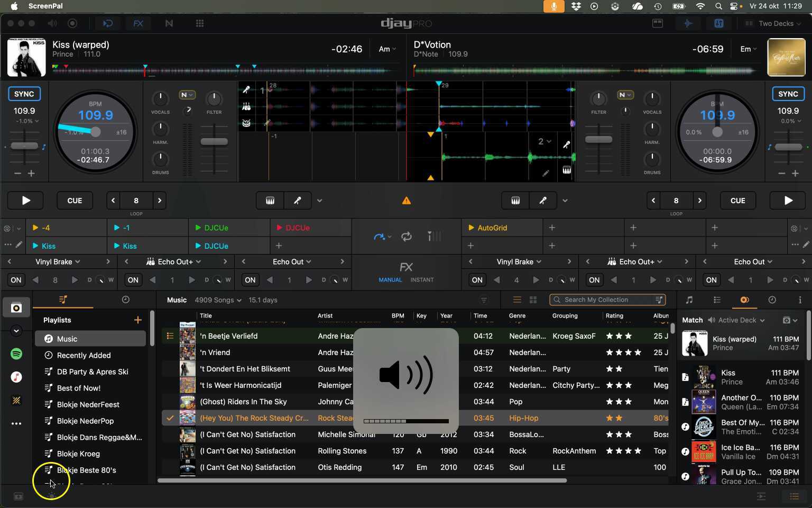Switch to the MANUAL FX tab
This screenshot has height=508, width=812.
pyautogui.click(x=390, y=280)
